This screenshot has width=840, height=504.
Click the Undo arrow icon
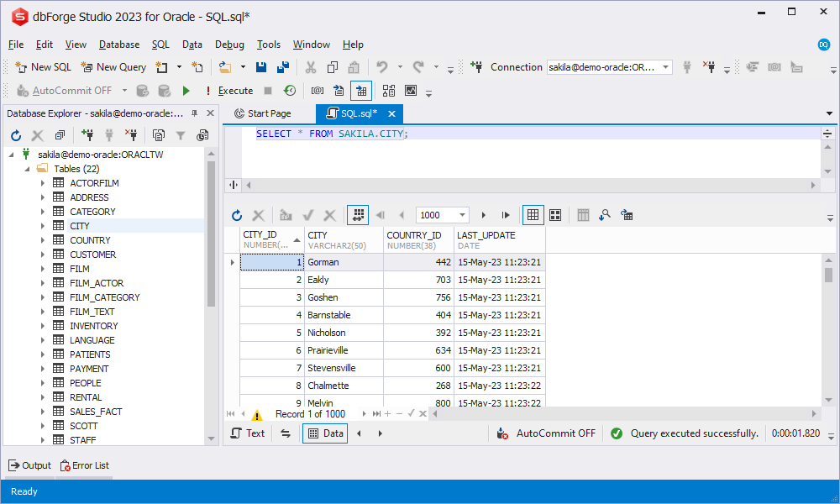coord(381,67)
